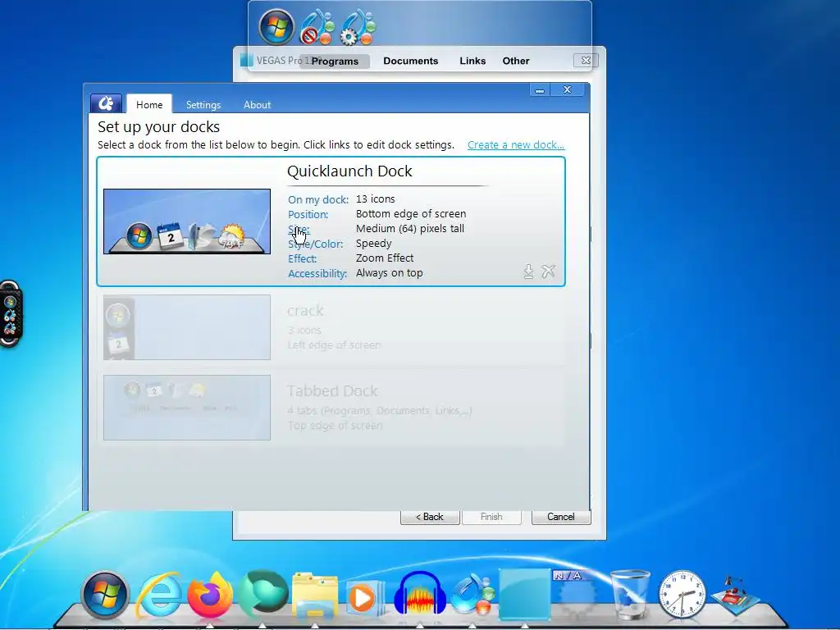This screenshot has height=630, width=840.
Task: Minimize the Nexus settings window
Action: [x=540, y=90]
